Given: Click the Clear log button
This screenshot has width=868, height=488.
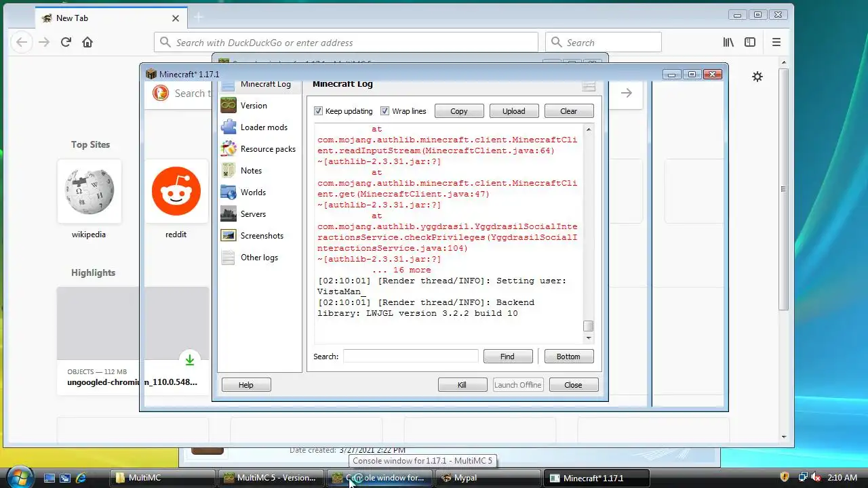Looking at the screenshot, I should click(569, 111).
